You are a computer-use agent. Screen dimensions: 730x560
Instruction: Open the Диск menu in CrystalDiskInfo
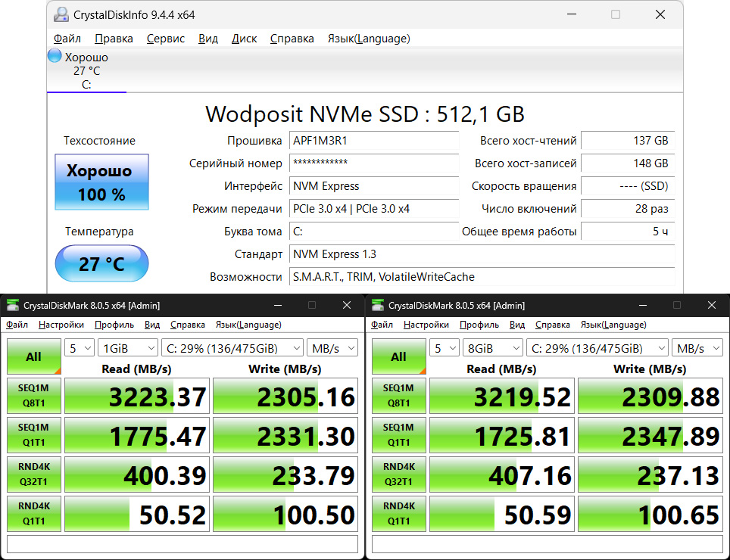pos(244,39)
